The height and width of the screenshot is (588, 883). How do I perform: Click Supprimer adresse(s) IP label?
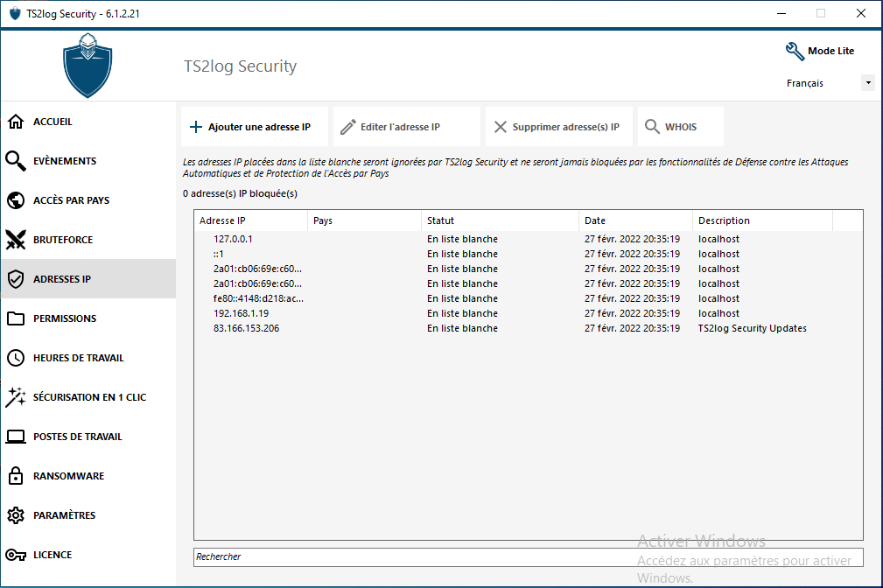[x=566, y=127]
